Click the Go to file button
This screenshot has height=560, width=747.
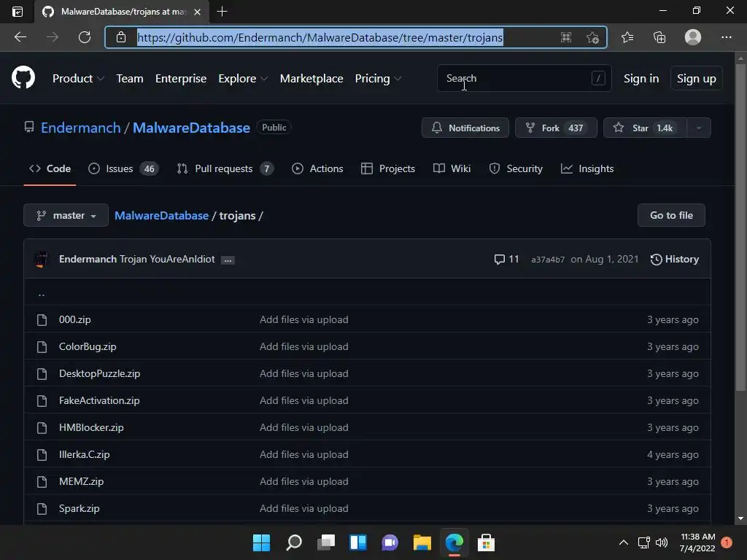point(671,215)
